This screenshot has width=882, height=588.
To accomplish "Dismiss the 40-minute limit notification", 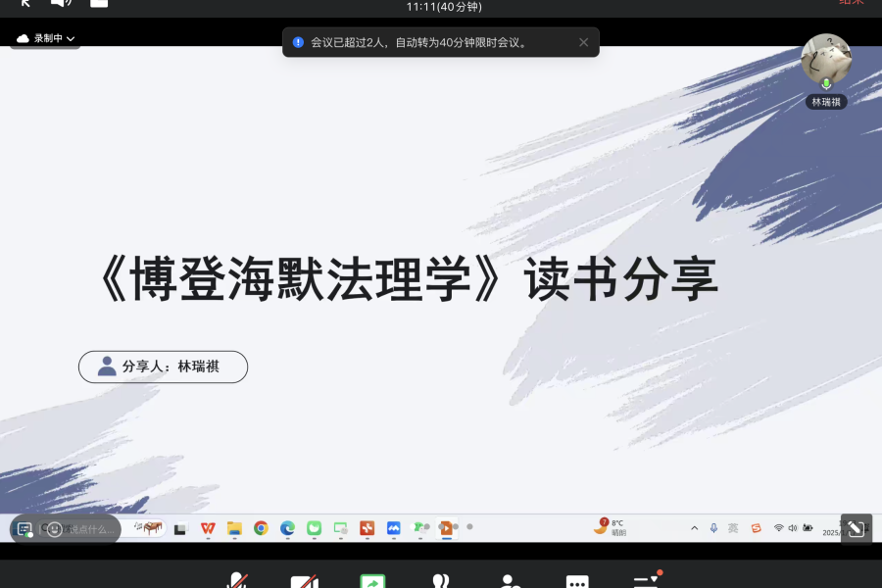I will coord(583,42).
